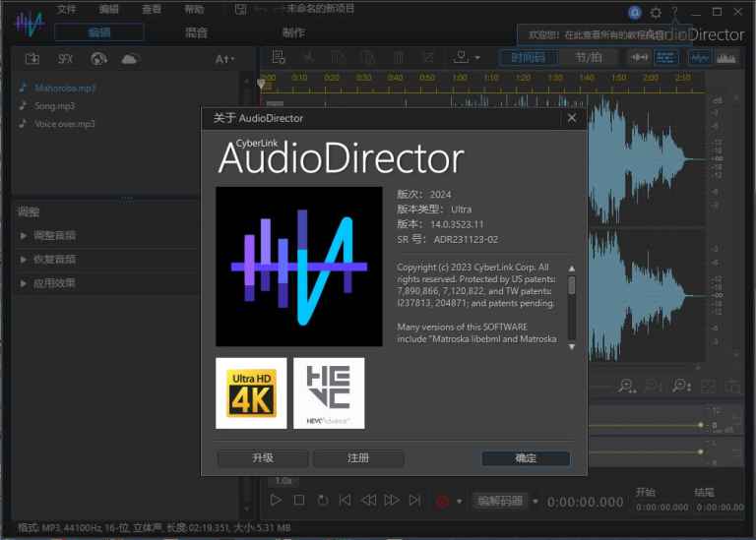The height and width of the screenshot is (540, 756).
Task: Click the red Record button
Action: 443,501
